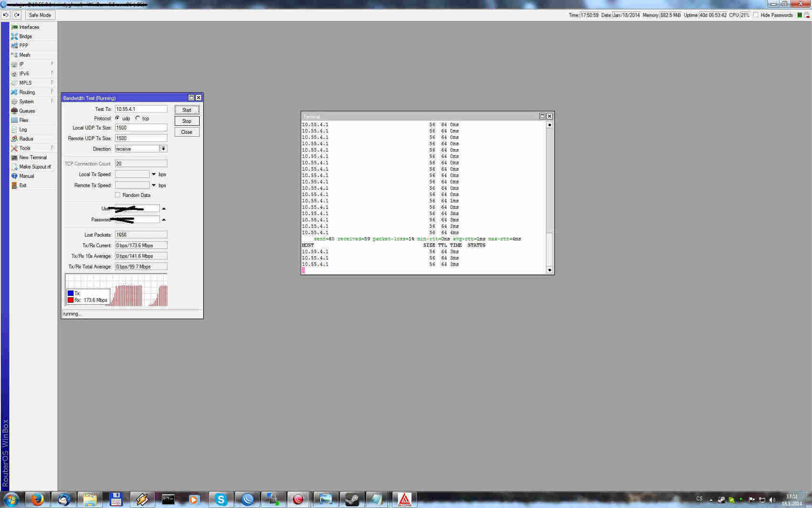Open the Bridge menu icon
812x508 pixels.
click(x=14, y=36)
